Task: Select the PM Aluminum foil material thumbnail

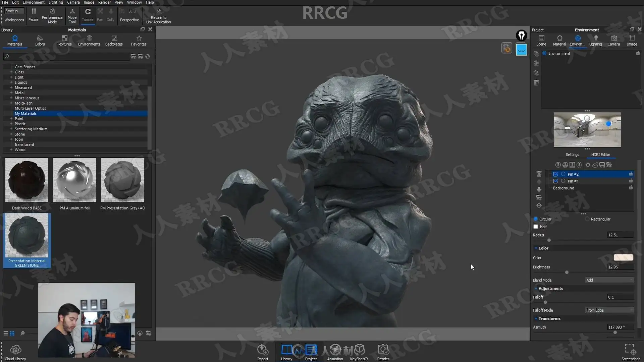Action: (x=75, y=180)
